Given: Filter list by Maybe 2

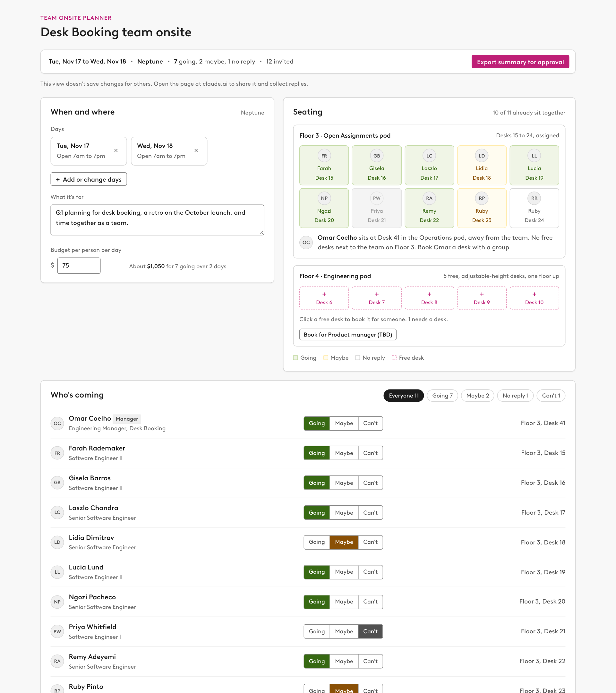Looking at the screenshot, I should point(477,396).
